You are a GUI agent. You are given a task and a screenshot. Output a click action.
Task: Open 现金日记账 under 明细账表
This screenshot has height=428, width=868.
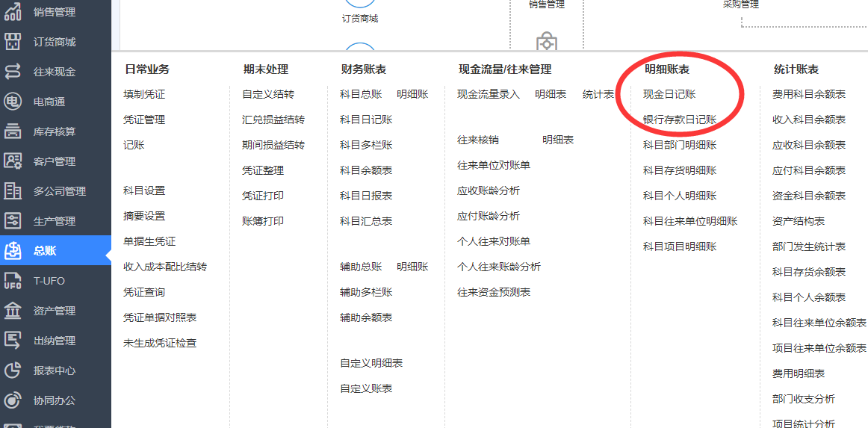coord(669,94)
